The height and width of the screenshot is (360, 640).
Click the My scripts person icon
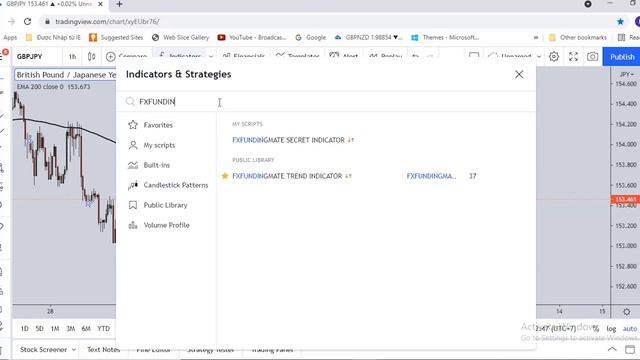133,145
